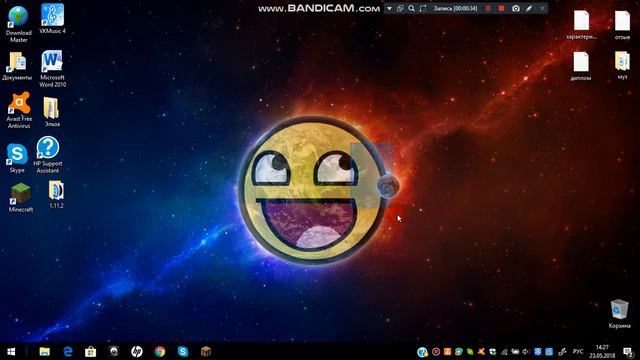Open the camera app taskbar icon
This screenshot has width=640, height=360.
(114, 351)
